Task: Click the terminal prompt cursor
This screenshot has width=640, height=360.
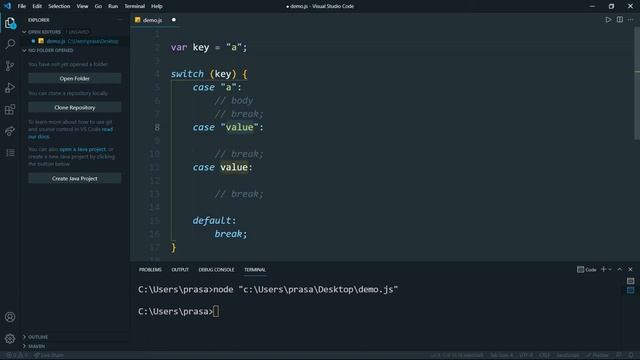Action: pyautogui.click(x=216, y=311)
